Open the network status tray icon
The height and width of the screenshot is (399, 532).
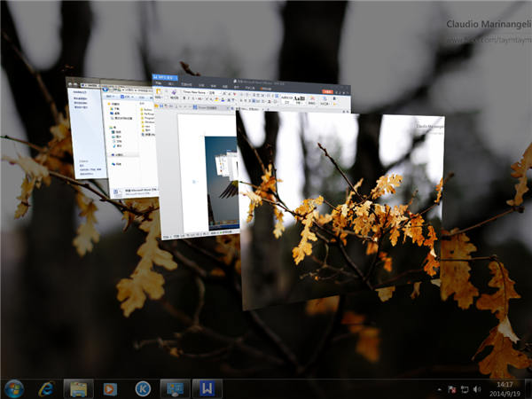pyautogui.click(x=465, y=389)
